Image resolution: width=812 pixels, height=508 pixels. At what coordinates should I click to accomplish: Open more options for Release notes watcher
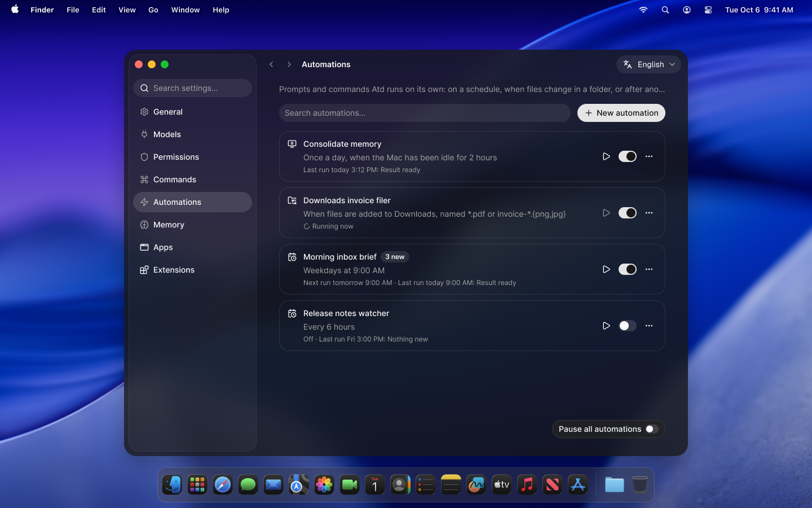click(649, 326)
